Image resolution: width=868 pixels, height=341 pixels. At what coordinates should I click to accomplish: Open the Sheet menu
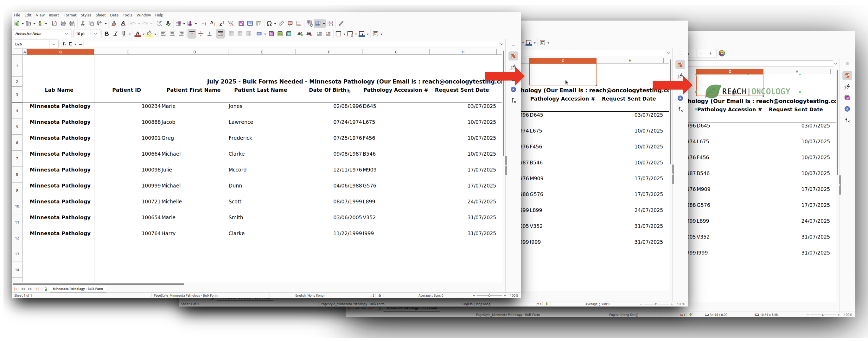(100, 15)
